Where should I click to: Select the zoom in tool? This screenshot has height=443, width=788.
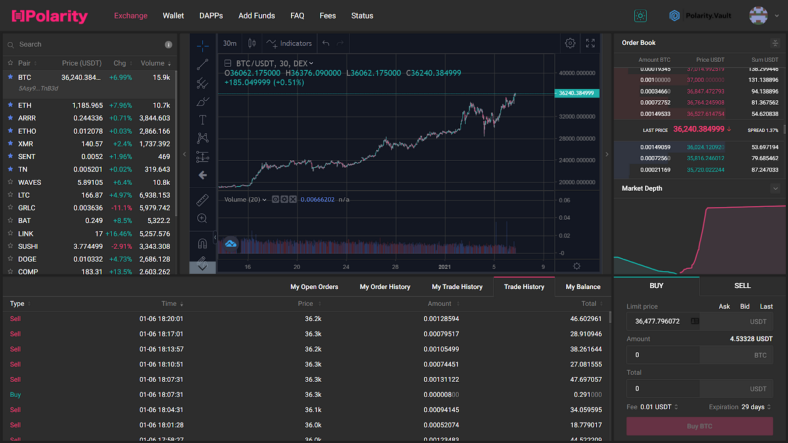click(x=203, y=218)
